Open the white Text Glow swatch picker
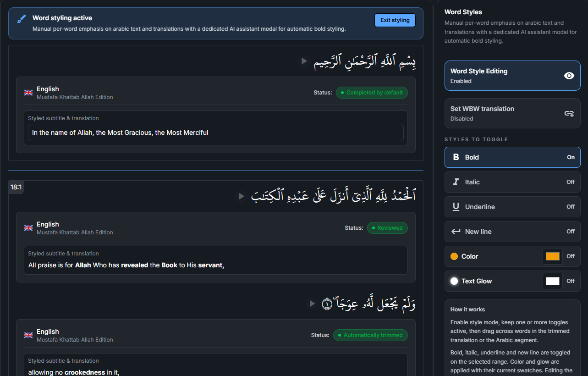The width and height of the screenshot is (588, 376). click(x=552, y=281)
